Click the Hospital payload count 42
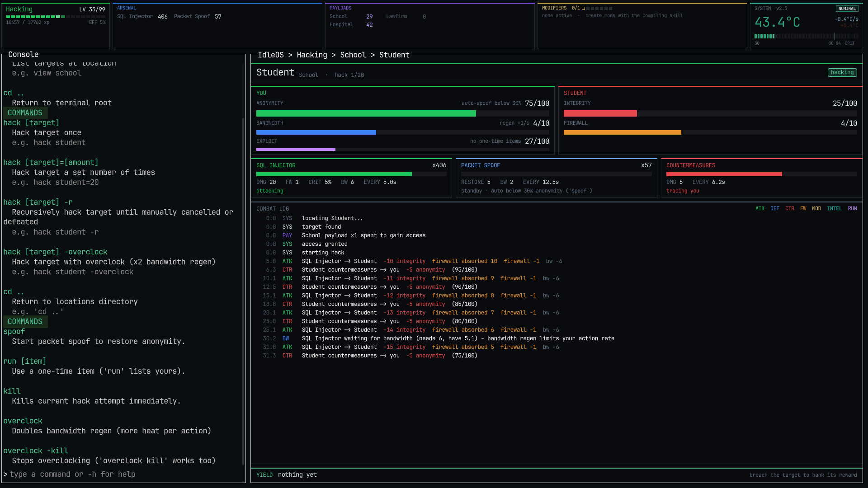This screenshot has height=488, width=868. coord(369,25)
